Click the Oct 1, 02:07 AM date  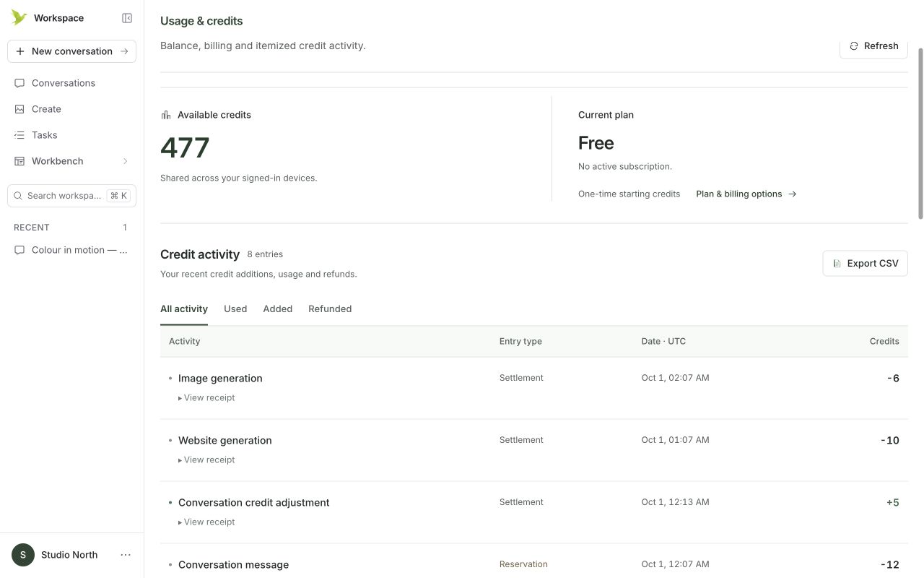676,378
